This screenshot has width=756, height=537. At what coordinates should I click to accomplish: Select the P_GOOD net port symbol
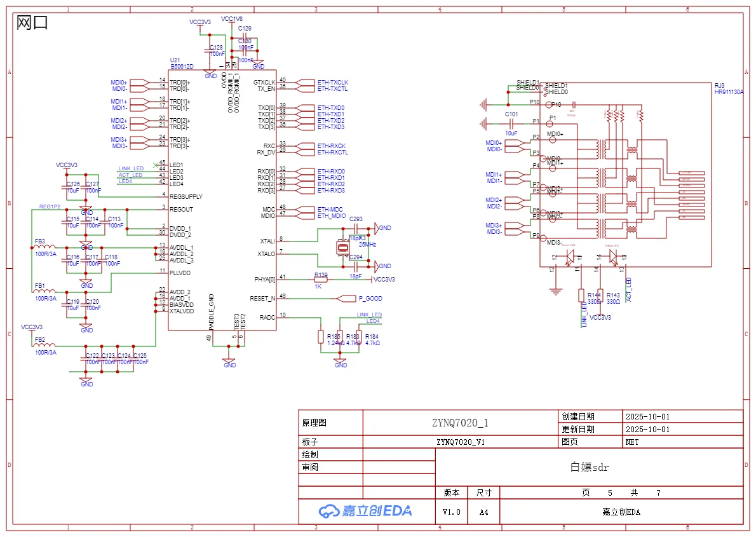tap(347, 298)
